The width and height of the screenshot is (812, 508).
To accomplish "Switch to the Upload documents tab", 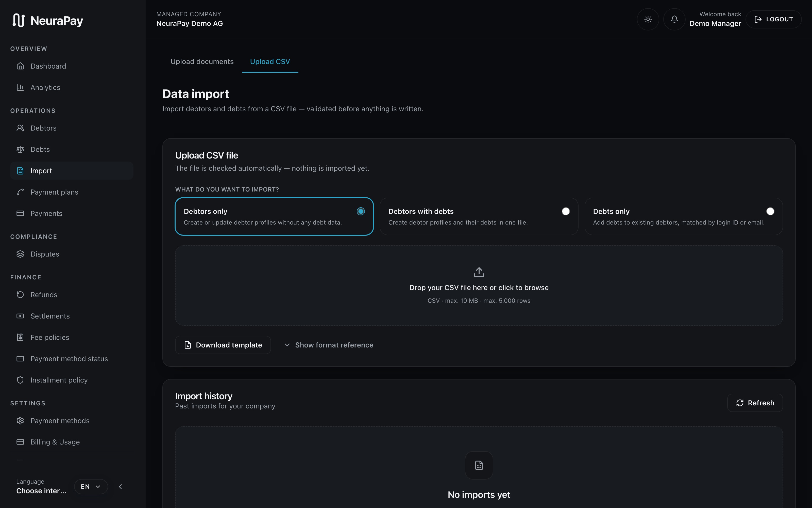I will coord(202,61).
